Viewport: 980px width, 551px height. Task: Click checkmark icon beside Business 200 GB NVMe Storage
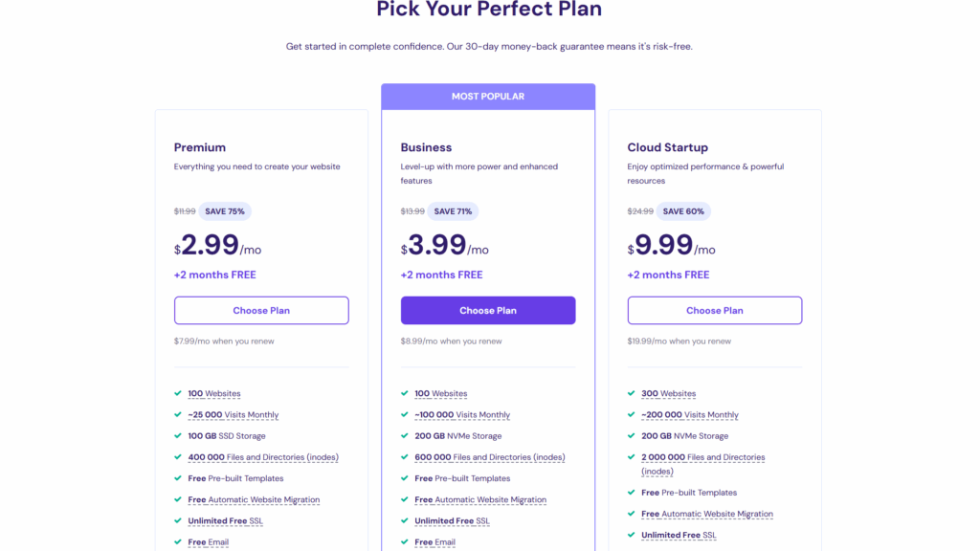(405, 436)
